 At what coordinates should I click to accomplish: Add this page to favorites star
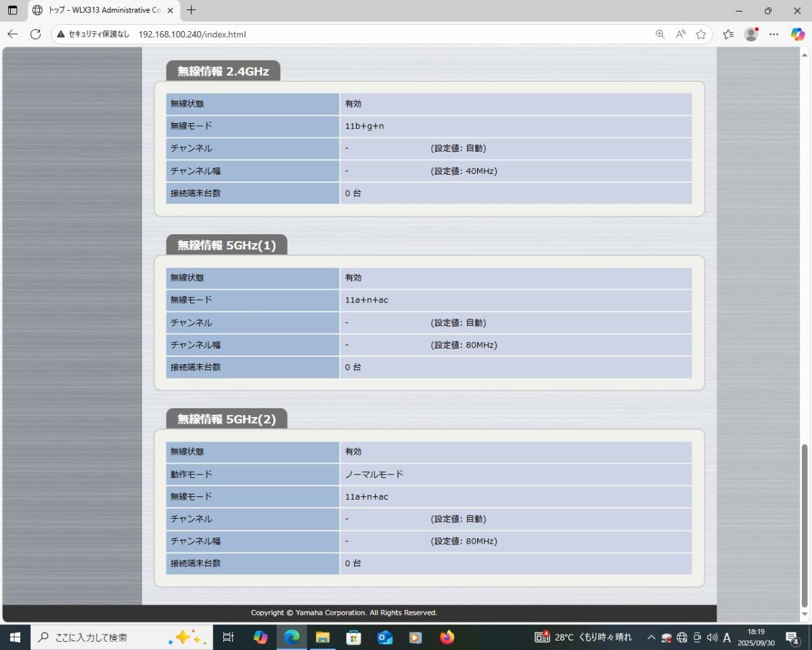pos(701,34)
